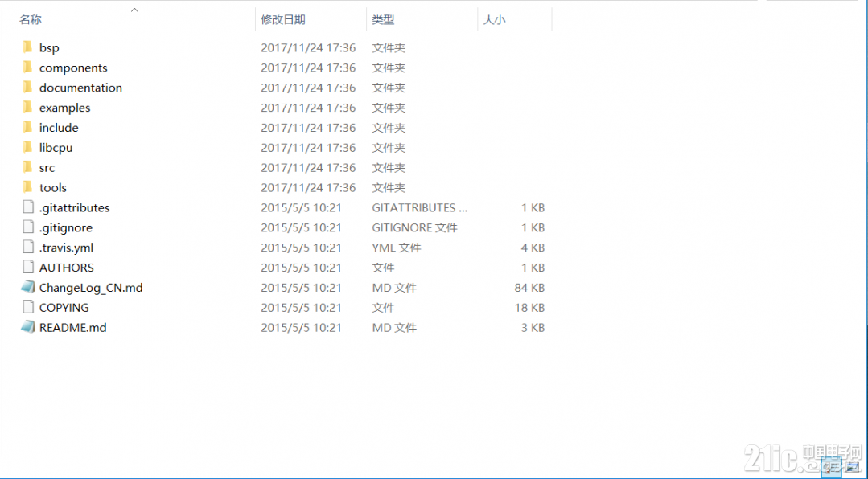Select the file name ChangeLog_CN.md
868x479 pixels.
pyautogui.click(x=91, y=288)
